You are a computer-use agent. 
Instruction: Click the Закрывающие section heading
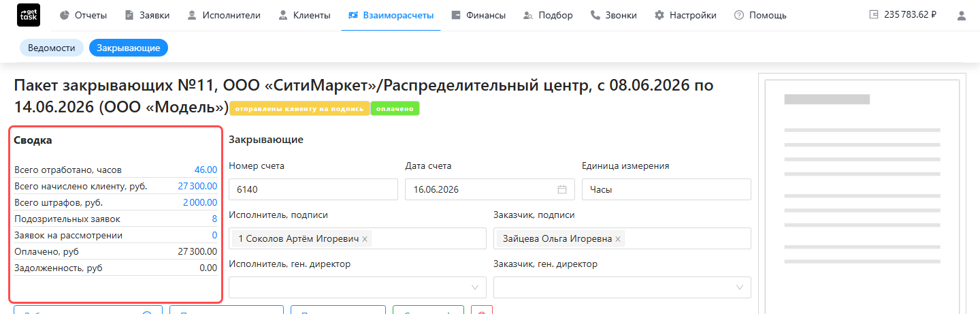(x=266, y=140)
